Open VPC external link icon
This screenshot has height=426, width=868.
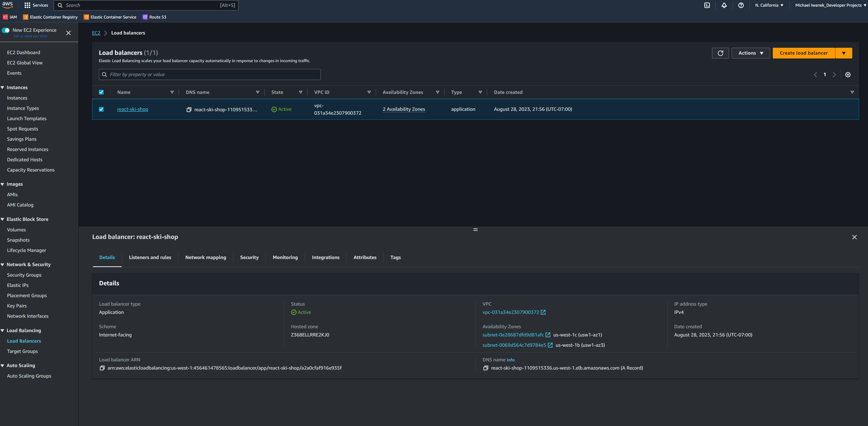click(x=543, y=312)
